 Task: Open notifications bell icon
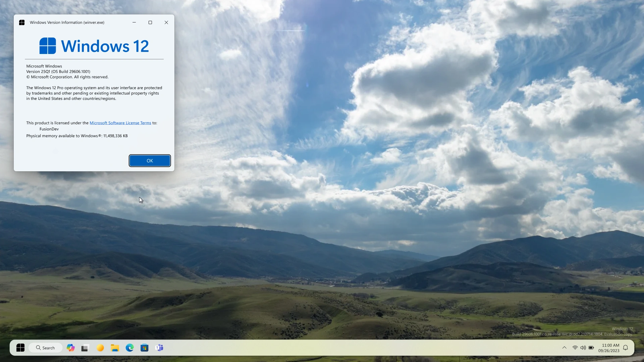(x=626, y=348)
